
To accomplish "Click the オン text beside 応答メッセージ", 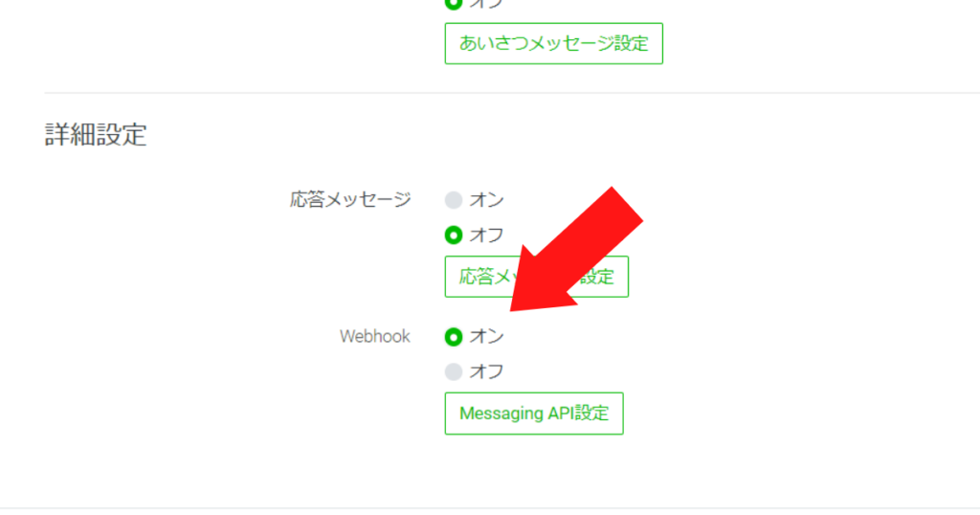I will pyautogui.click(x=487, y=200).
